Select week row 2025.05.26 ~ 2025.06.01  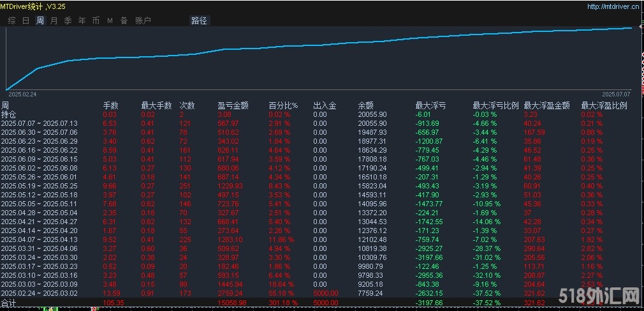point(322,177)
